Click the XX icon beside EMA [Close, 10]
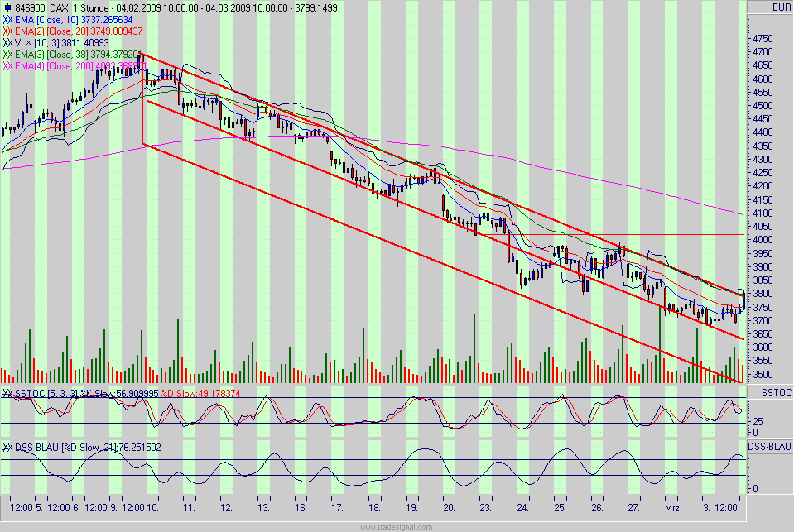This screenshot has width=794, height=532. coord(7,19)
